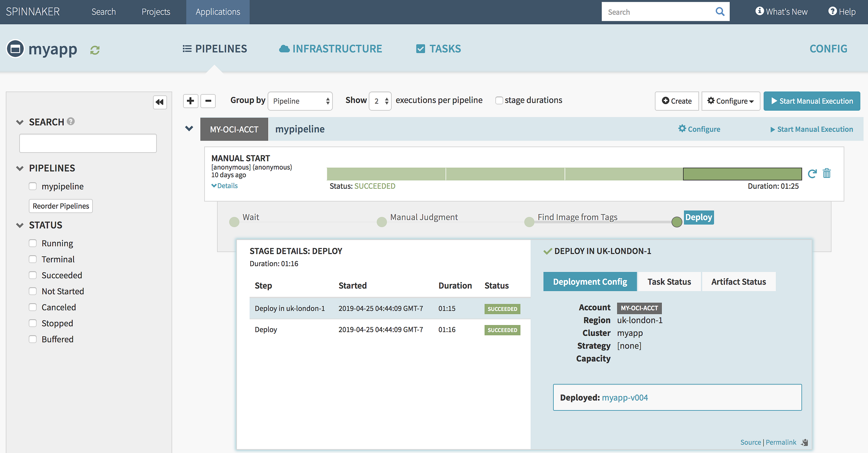This screenshot has height=453, width=868.
Task: Select the dark green Deploy stage bar
Action: click(x=742, y=174)
